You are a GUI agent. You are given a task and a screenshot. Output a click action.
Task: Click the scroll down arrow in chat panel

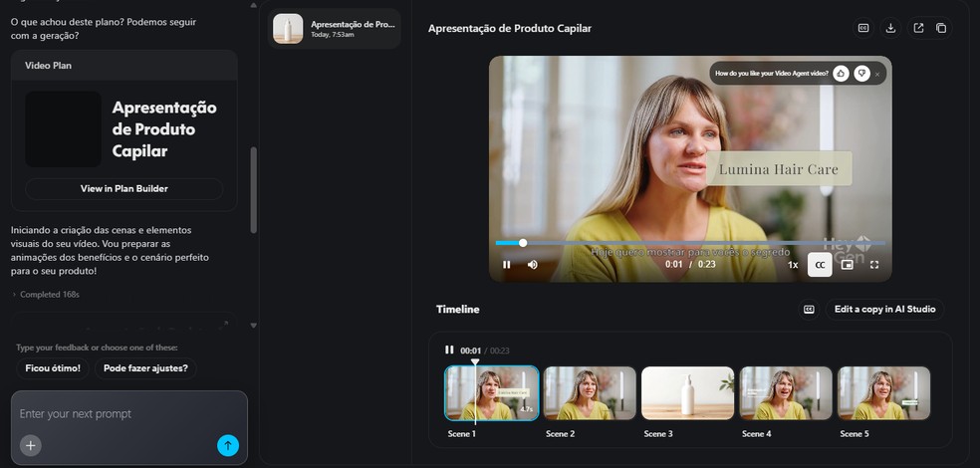(253, 326)
